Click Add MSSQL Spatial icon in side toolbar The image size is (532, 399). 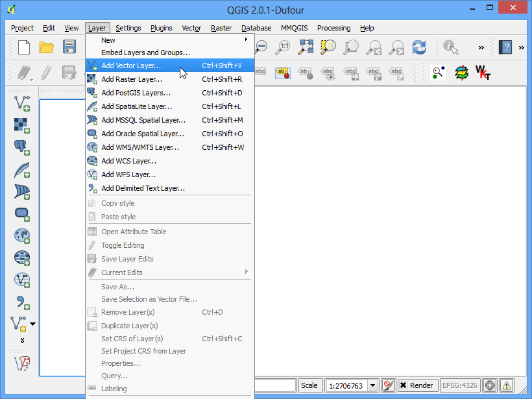click(x=22, y=192)
